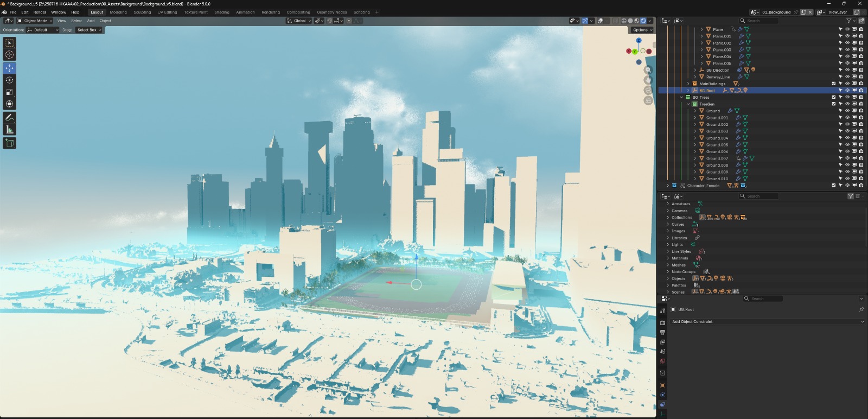The height and width of the screenshot is (419, 868).
Task: Open the Output properties tab
Action: [662, 332]
